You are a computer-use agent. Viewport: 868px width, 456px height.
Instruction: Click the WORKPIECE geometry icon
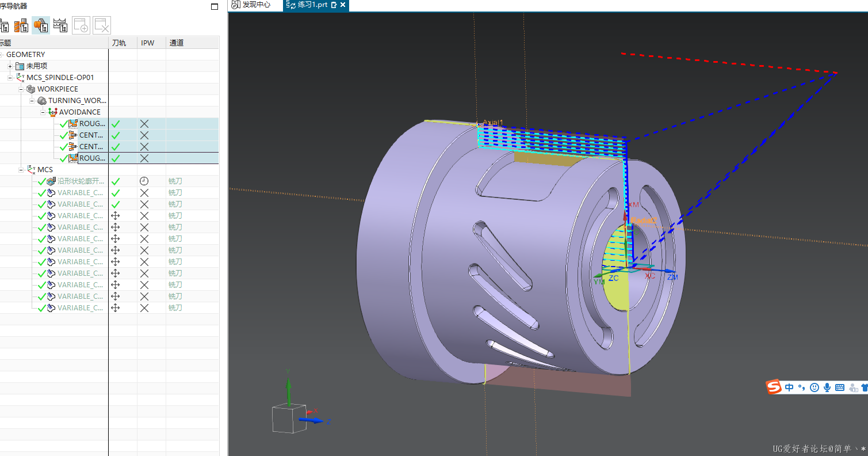(x=30, y=89)
